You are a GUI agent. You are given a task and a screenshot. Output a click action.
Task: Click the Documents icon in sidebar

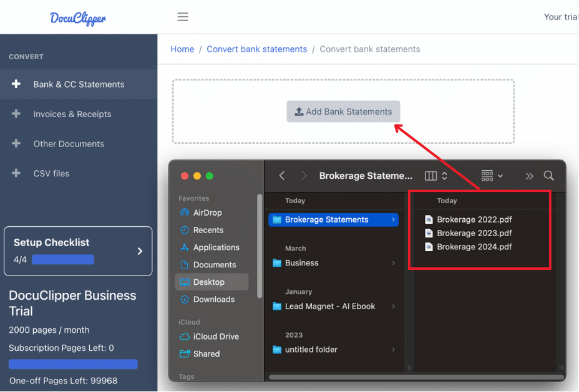point(185,265)
